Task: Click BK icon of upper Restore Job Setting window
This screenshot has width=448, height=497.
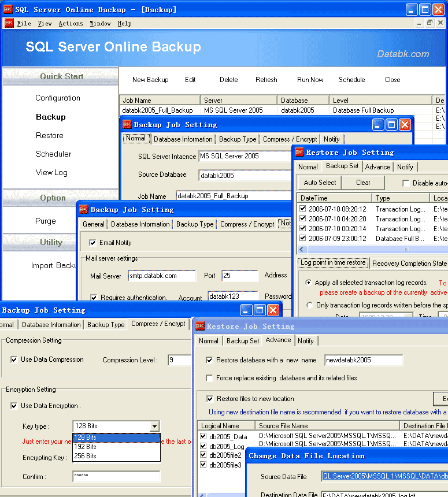Action: pos(299,152)
